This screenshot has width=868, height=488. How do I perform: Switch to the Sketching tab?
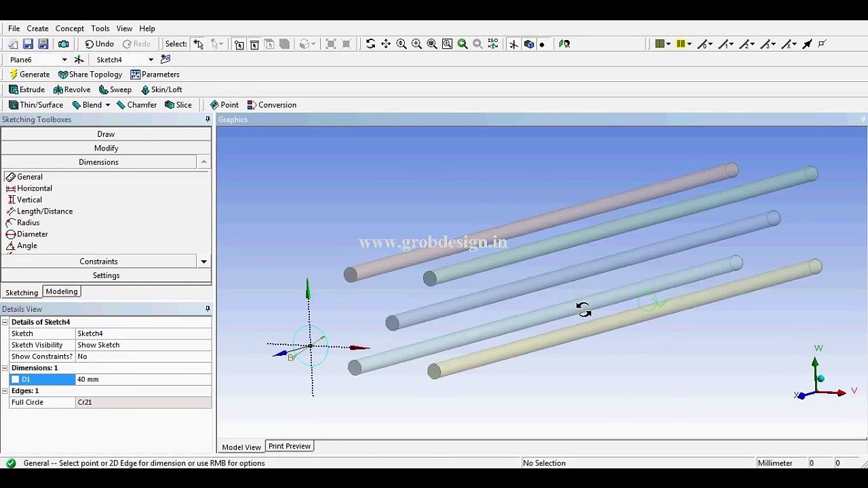tap(22, 293)
